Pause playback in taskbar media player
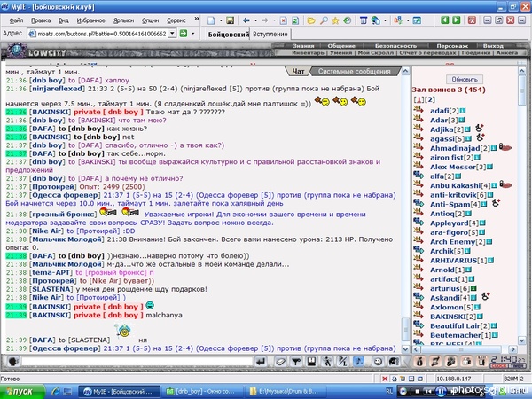532x399 pixels. pos(441,392)
